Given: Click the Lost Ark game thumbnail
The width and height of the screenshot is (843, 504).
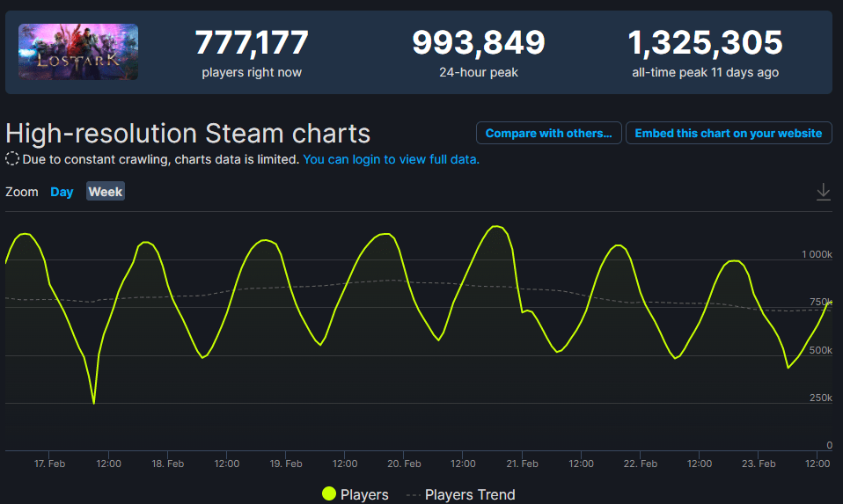Looking at the screenshot, I should (x=78, y=52).
